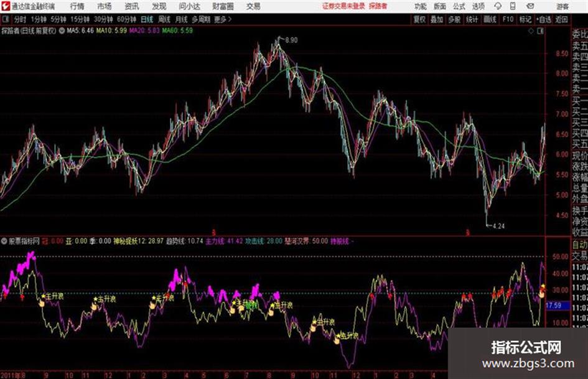Click the mobile phone icon in top bar
The height and width of the screenshot is (379, 588).
(513, 6)
